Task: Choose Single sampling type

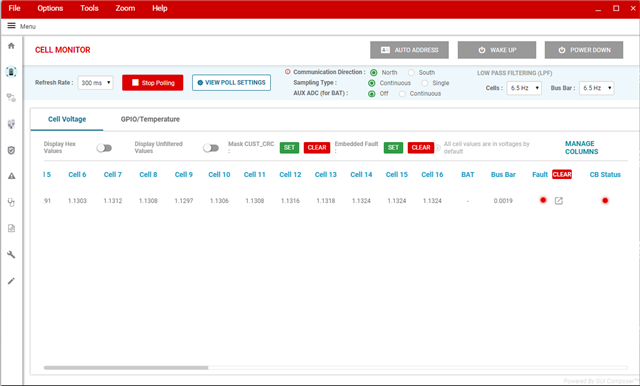Action: [x=425, y=83]
